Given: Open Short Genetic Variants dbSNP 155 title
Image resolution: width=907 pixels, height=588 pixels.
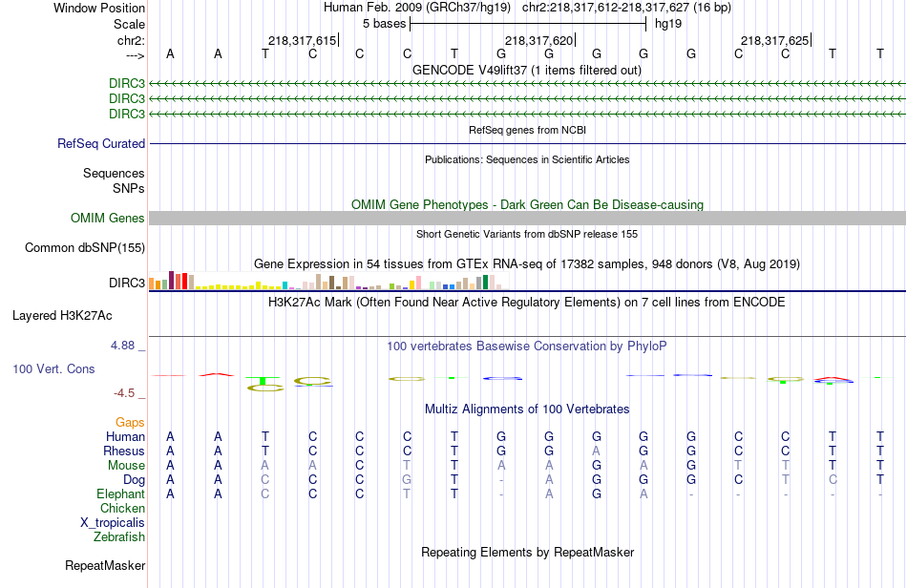Looking at the screenshot, I should pyautogui.click(x=527, y=234).
